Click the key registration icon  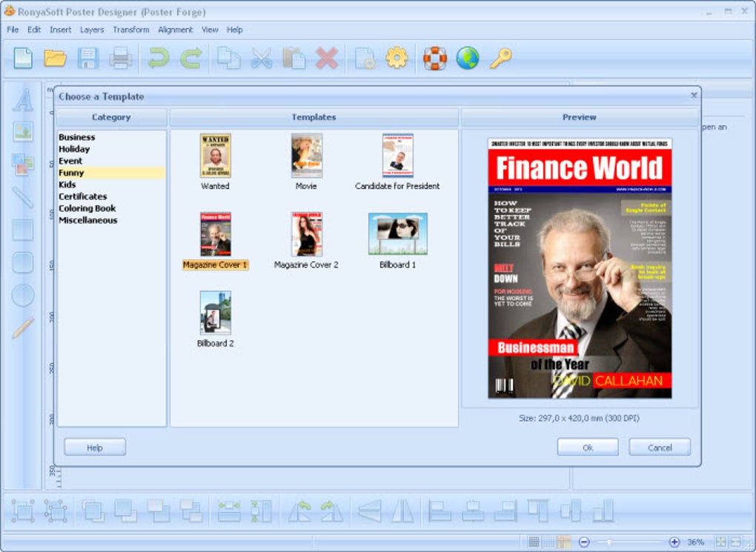(x=500, y=59)
